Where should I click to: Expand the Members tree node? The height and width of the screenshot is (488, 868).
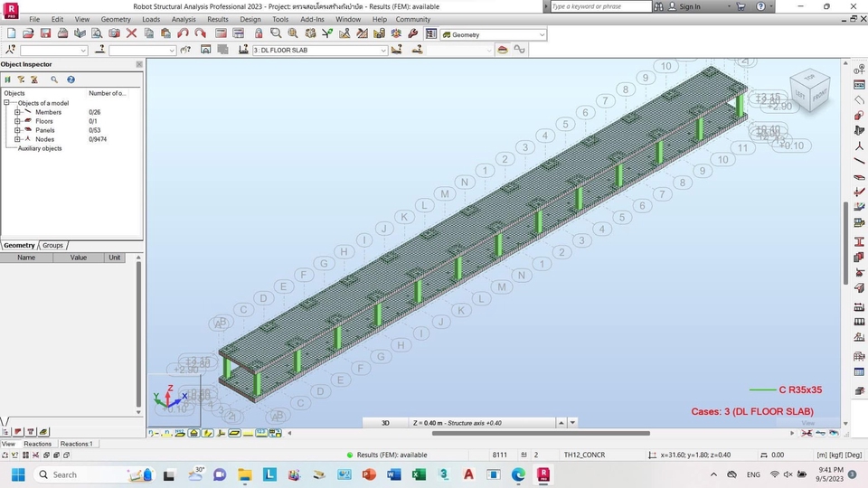pos(17,112)
